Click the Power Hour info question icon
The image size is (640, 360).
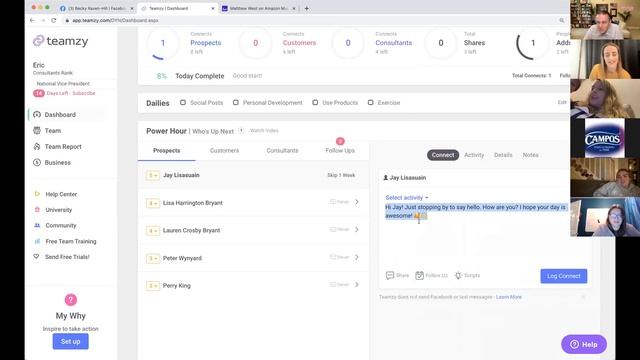tap(241, 131)
